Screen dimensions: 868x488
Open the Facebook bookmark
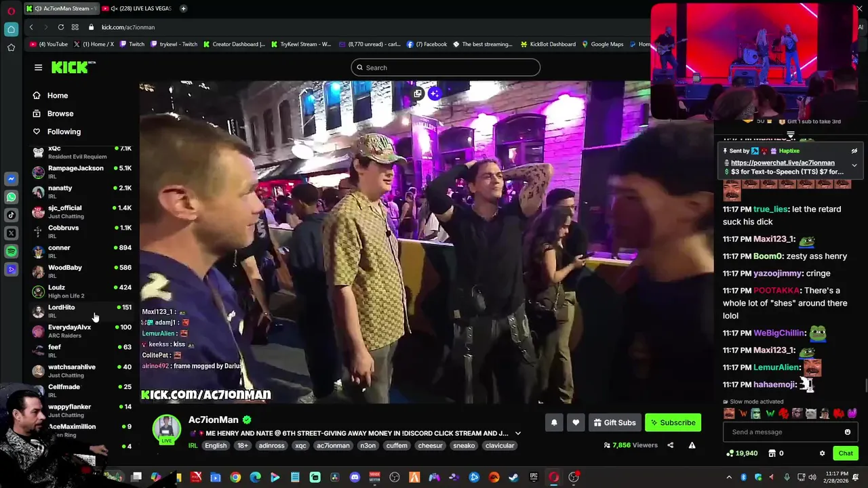(x=427, y=44)
